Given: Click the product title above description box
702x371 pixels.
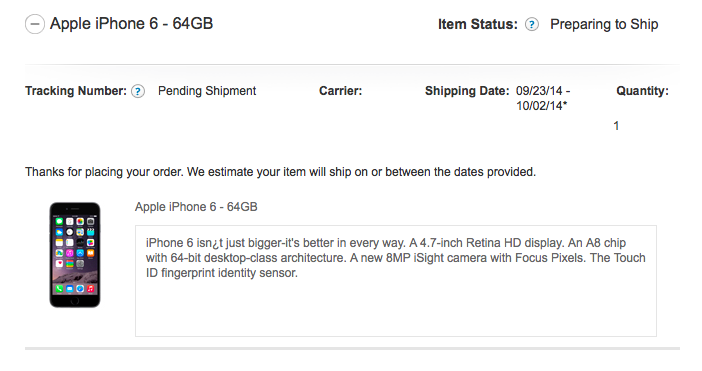Looking at the screenshot, I should (196, 207).
